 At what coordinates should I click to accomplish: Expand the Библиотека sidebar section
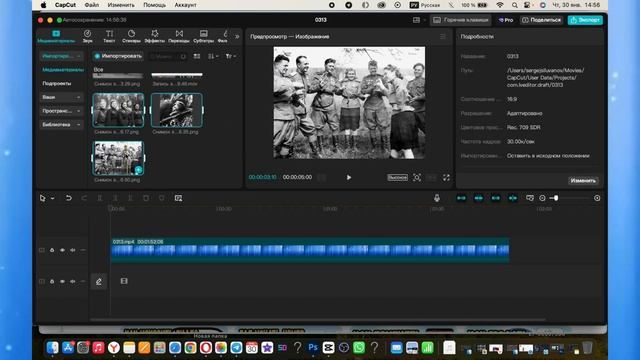pyautogui.click(x=61, y=124)
